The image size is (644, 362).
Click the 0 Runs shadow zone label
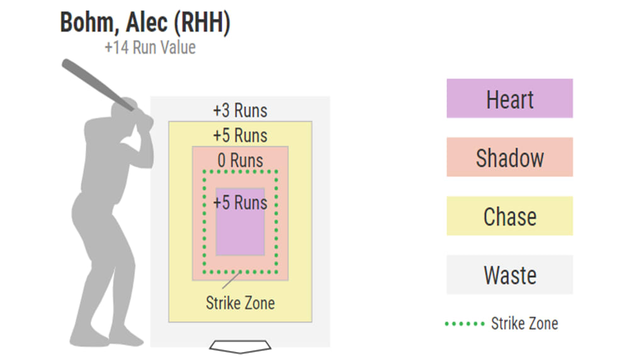[x=240, y=160]
